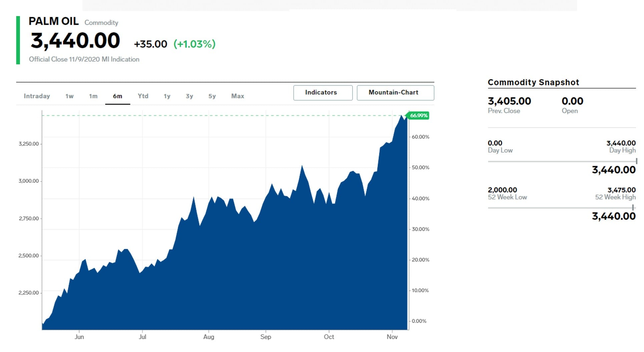Select the 3y time range

tap(190, 96)
